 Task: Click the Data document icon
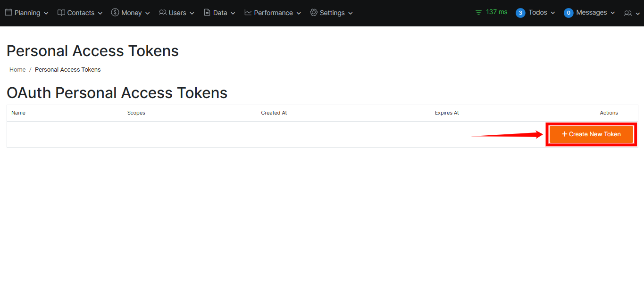pos(208,13)
